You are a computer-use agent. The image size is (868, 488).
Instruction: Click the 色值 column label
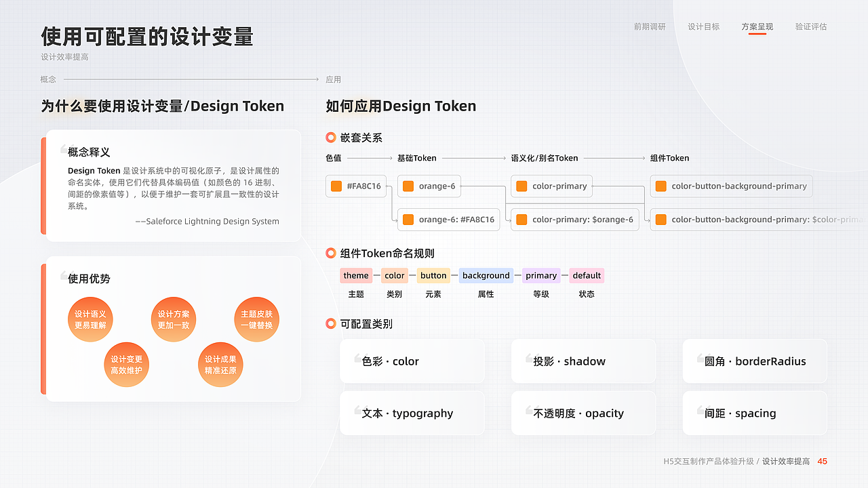point(334,158)
